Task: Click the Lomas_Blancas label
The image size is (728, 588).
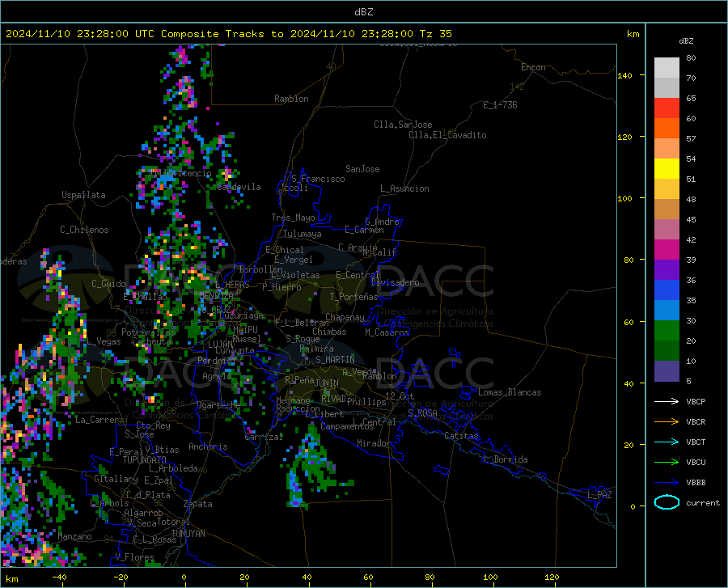Action: pyautogui.click(x=510, y=392)
